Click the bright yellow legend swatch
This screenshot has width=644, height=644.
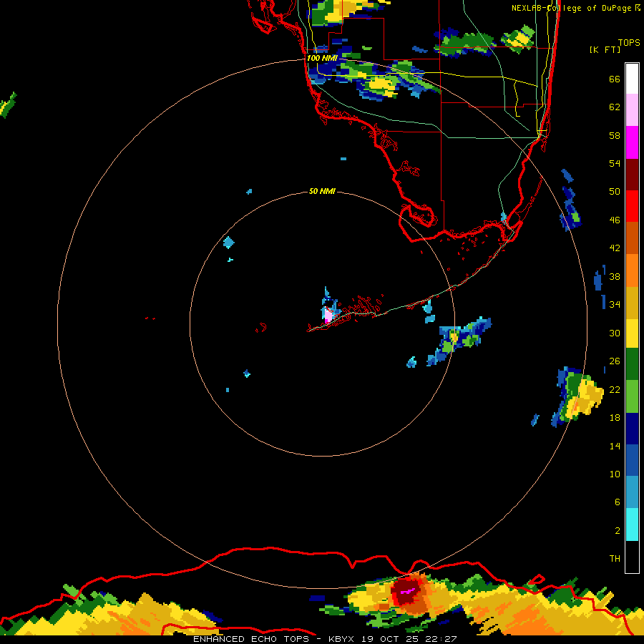[x=632, y=333]
